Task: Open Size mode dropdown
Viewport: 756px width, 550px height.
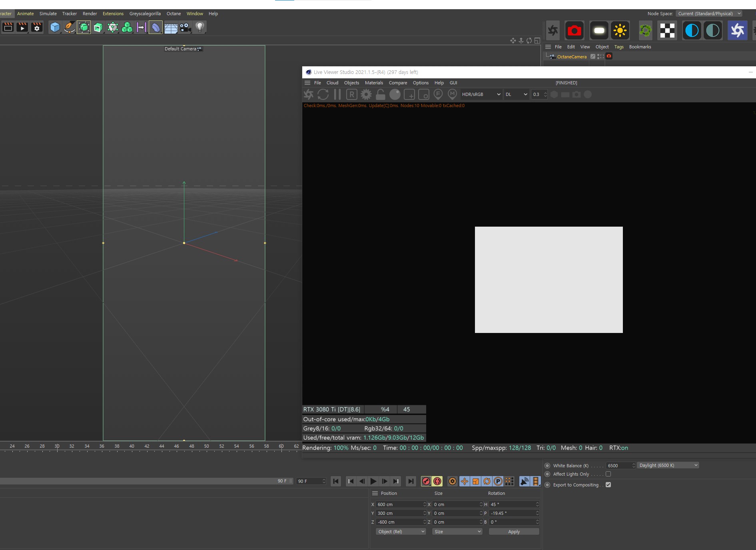Action: 457,532
